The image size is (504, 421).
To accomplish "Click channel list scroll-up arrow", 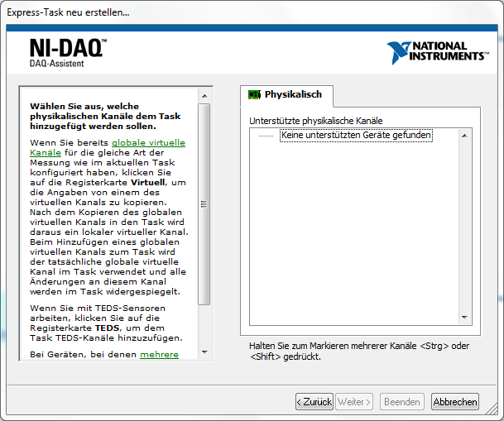I will tap(464, 136).
